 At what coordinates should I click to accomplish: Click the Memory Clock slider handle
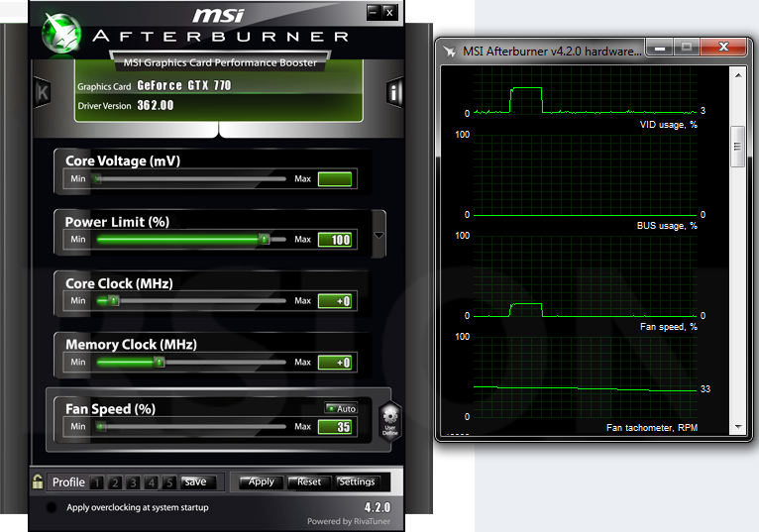click(160, 362)
